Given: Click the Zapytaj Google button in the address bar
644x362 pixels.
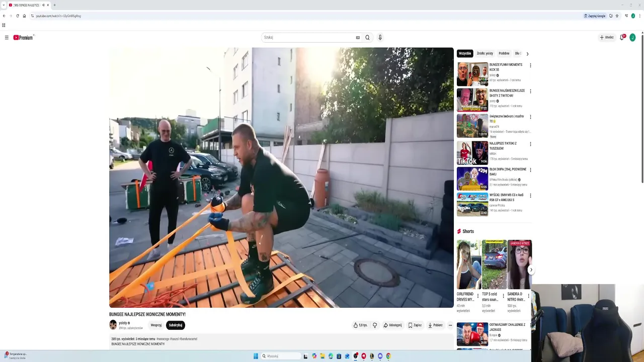Looking at the screenshot, I should pyautogui.click(x=595, y=16).
